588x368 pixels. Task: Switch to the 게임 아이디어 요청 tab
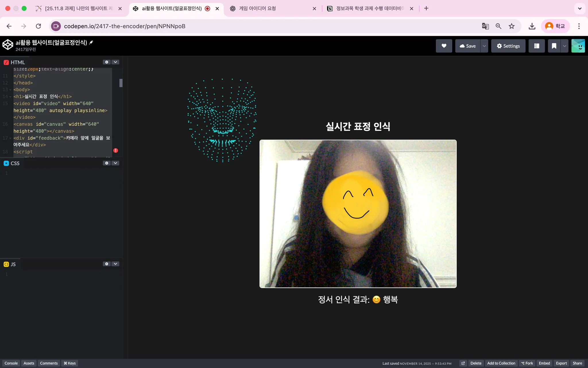point(270,9)
